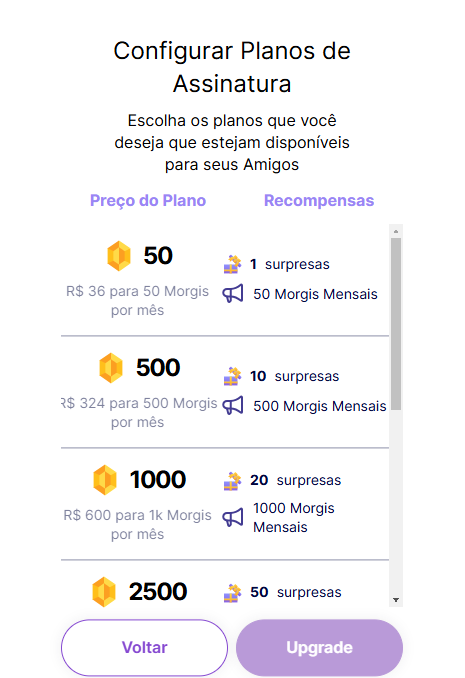This screenshot has width=465, height=678.
Task: Click the gold gem icon beside 1000
Action: [105, 480]
